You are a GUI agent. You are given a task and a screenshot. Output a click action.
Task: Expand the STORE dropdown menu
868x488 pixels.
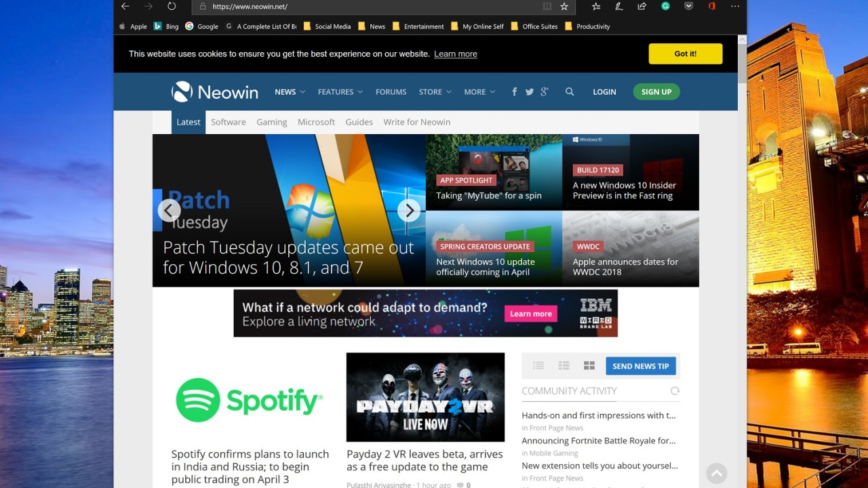tap(435, 92)
